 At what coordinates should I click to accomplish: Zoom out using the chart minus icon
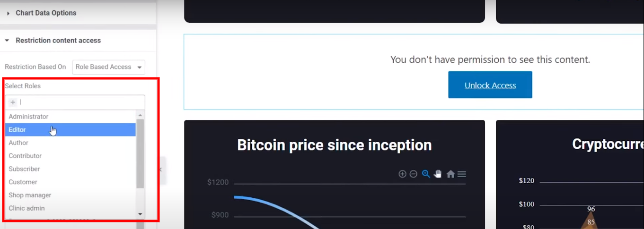pos(413,174)
